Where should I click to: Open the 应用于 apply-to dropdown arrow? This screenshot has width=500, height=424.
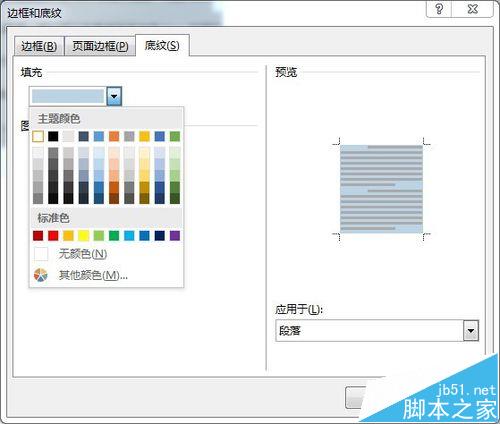[x=471, y=330]
